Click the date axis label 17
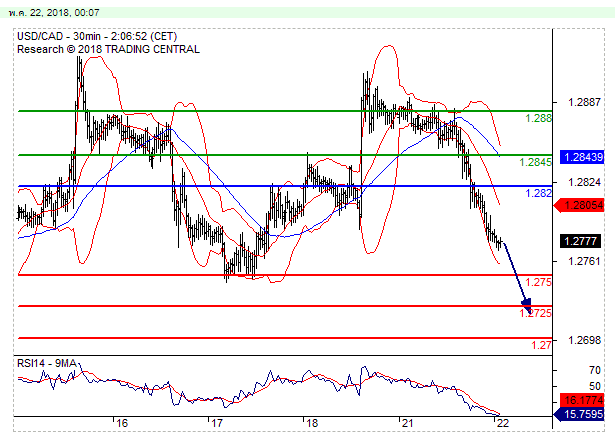615x441 pixels. tap(217, 423)
